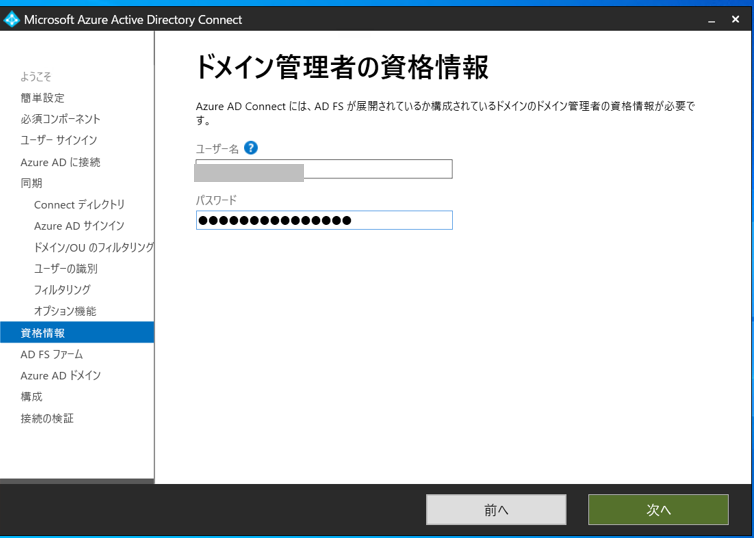Open Connect ディレクトリ sub-step

[79, 205]
